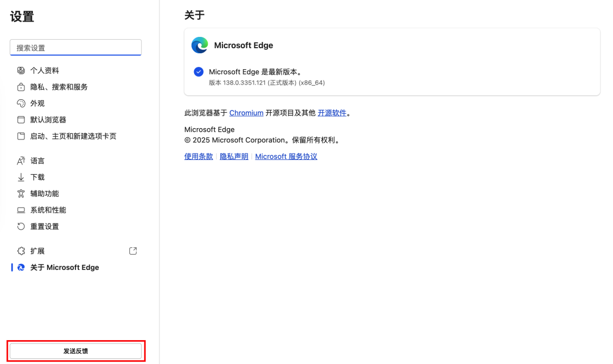Click the 默认浏览器 browser window icon
The height and width of the screenshot is (364, 613).
pos(21,120)
